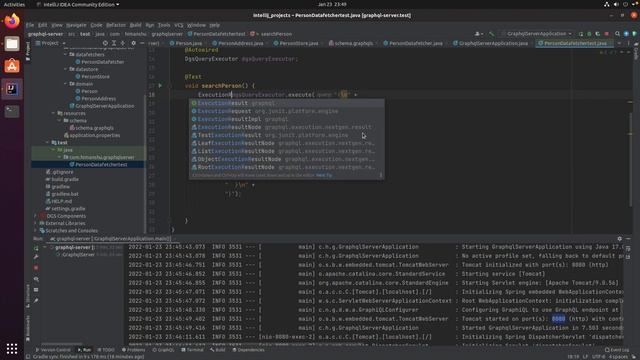Viewport: 640px width, 360px height.
Task: Expand the DGS Components node
Action: tap(35, 216)
